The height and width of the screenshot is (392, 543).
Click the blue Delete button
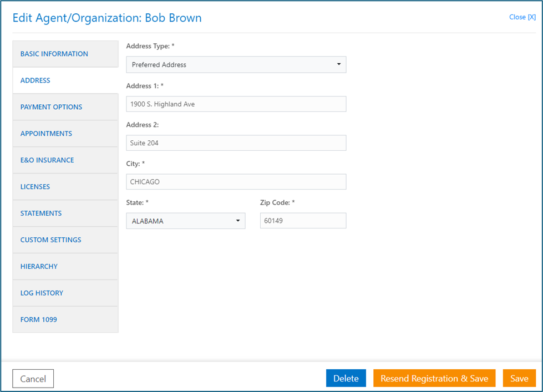coord(346,378)
